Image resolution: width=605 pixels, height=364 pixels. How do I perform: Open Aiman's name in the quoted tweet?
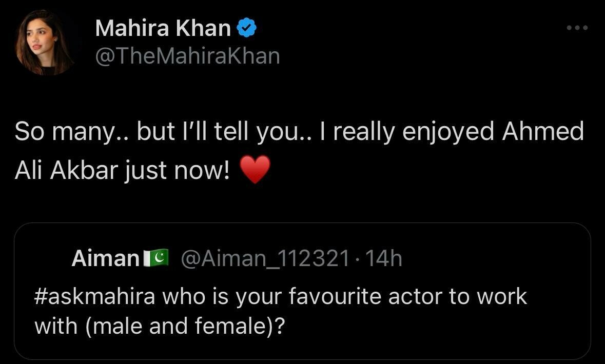click(x=105, y=259)
